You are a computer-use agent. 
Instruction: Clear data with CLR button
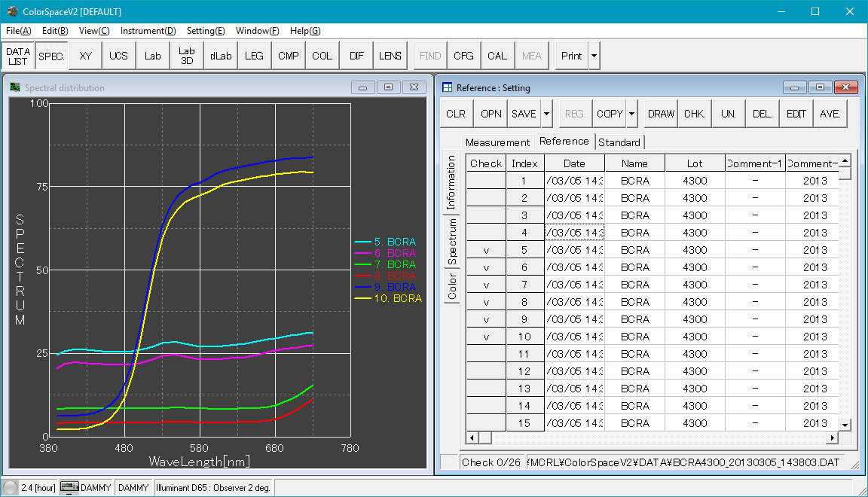click(456, 114)
